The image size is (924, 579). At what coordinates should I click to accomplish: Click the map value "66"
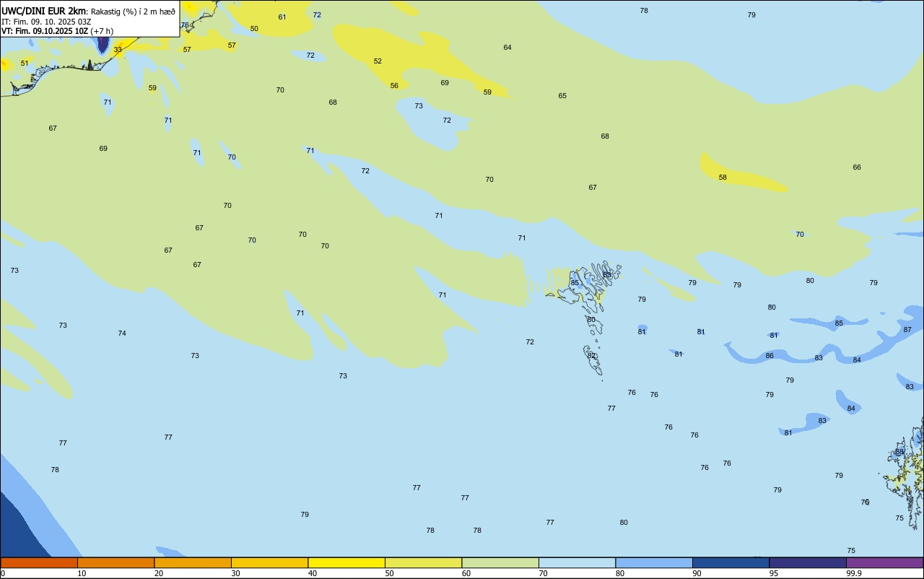coord(857,167)
